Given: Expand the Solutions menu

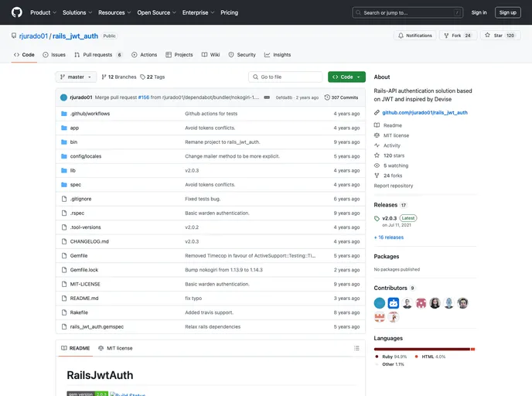Looking at the screenshot, I should 77,12.
